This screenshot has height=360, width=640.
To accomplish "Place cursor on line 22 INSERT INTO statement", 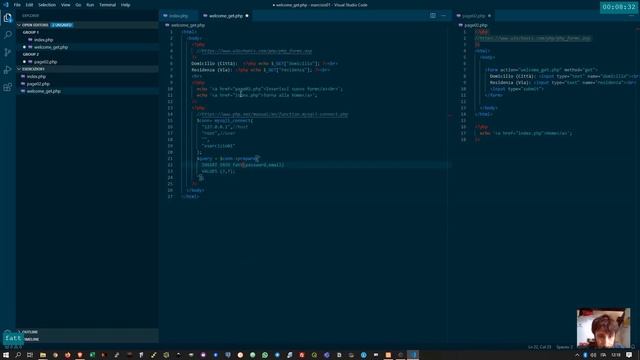I will [242, 165].
